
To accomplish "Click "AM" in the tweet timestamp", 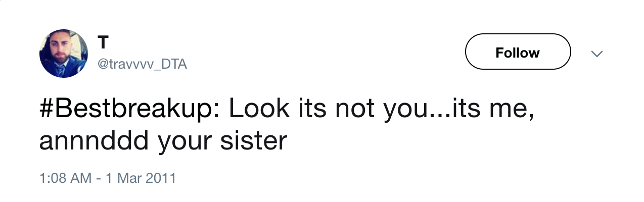I will coord(80,178).
